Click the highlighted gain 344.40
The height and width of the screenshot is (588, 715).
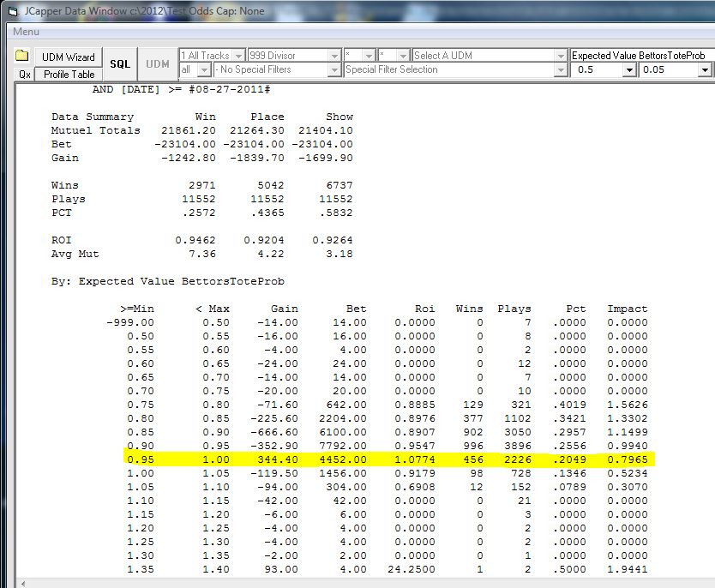278,459
